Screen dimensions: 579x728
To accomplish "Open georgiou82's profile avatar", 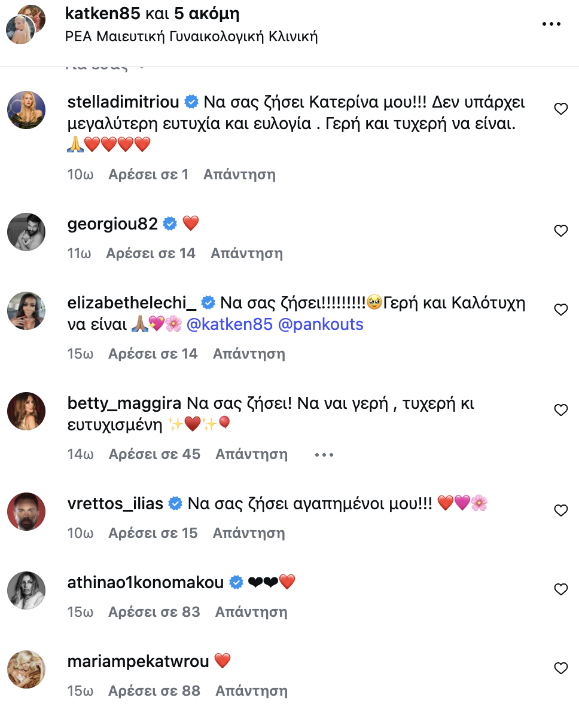I will click(x=26, y=232).
